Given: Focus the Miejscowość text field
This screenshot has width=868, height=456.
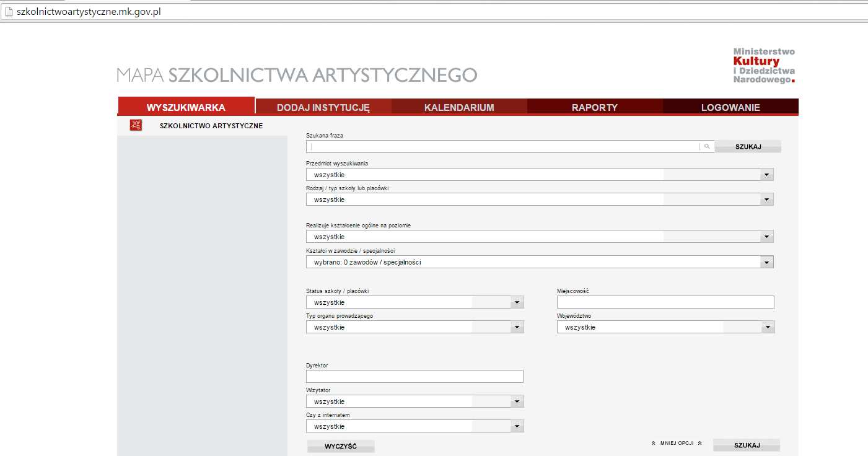Looking at the screenshot, I should coord(665,302).
